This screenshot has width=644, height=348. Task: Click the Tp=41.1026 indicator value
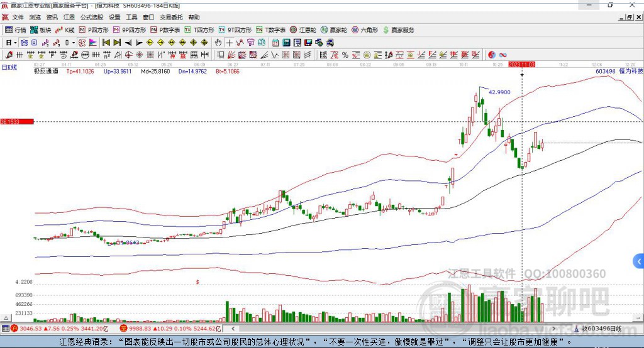(80, 72)
